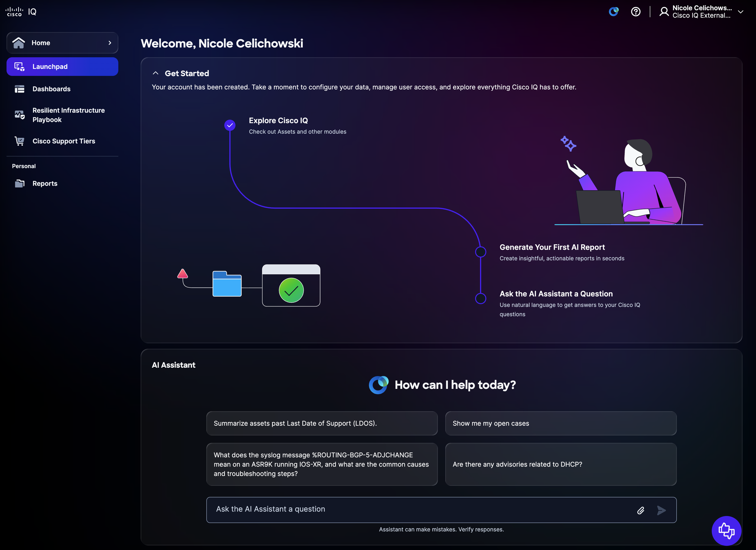Click the Home house icon
Viewport: 756px width, 550px height.
(19, 43)
